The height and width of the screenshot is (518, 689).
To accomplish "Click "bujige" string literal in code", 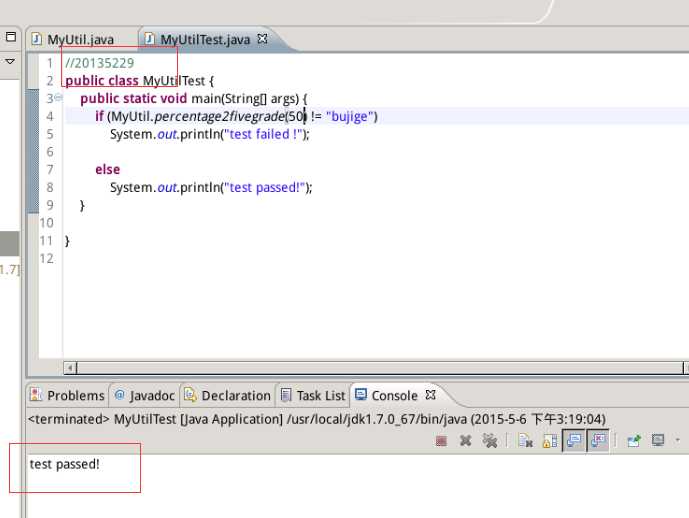I will click(x=350, y=116).
